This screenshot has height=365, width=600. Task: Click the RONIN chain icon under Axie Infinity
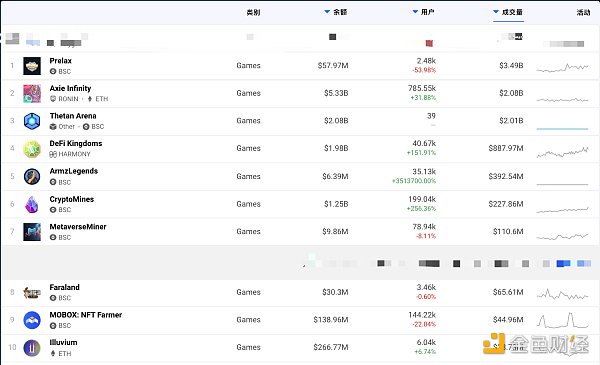point(53,99)
